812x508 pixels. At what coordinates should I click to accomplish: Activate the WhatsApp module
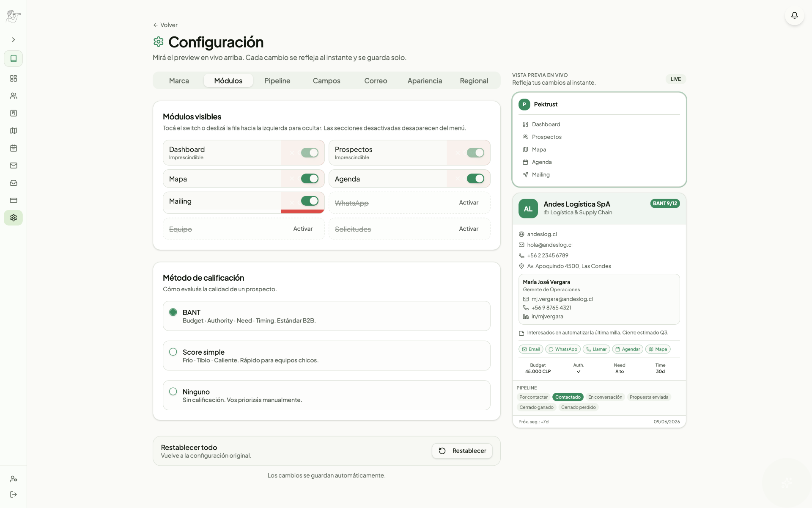pos(469,203)
